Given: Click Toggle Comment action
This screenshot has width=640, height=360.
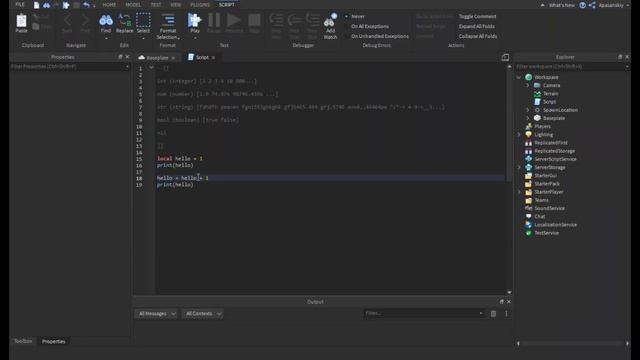Looking at the screenshot, I should (477, 16).
